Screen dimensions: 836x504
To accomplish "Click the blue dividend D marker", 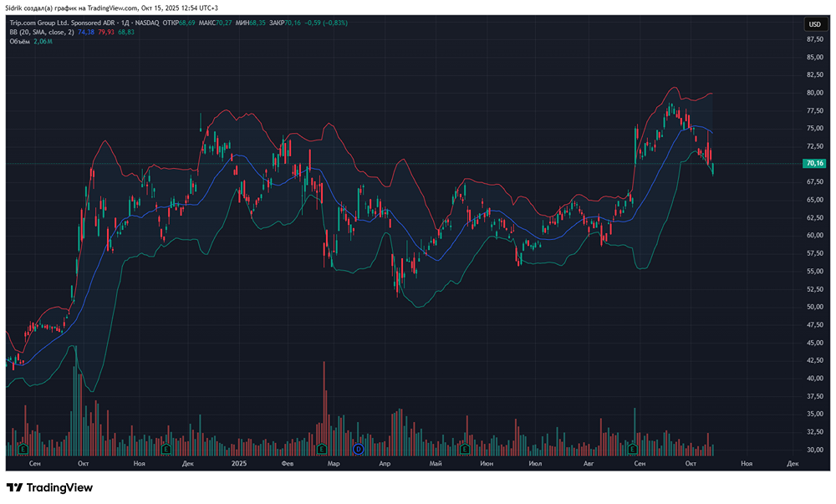I will click(x=358, y=449).
